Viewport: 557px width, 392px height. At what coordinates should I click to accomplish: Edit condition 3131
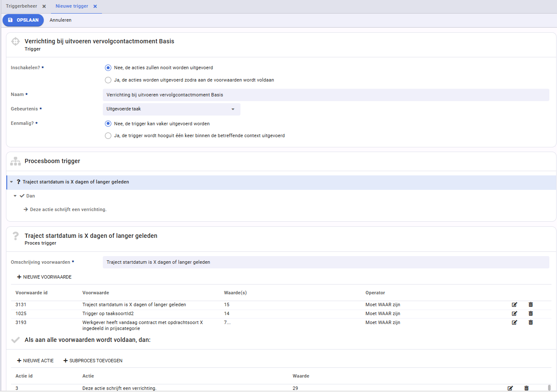click(x=515, y=305)
